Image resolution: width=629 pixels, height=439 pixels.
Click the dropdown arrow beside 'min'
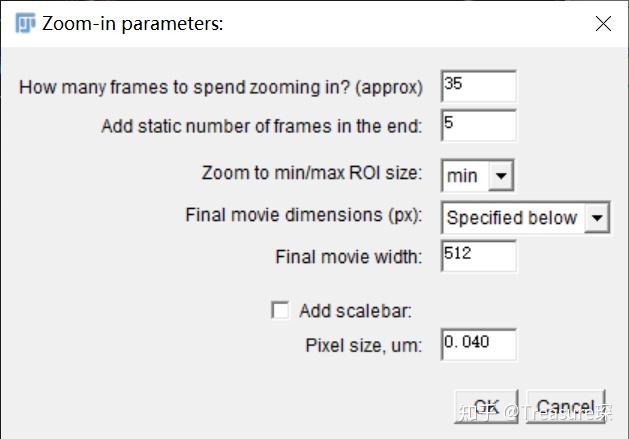502,176
